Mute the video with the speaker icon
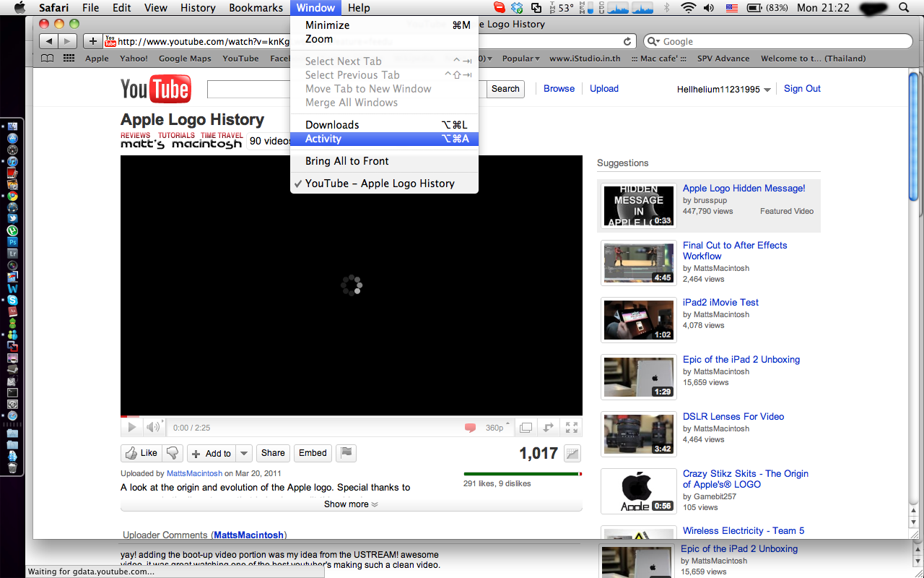Viewport: 924px width, 578px height. tap(153, 428)
